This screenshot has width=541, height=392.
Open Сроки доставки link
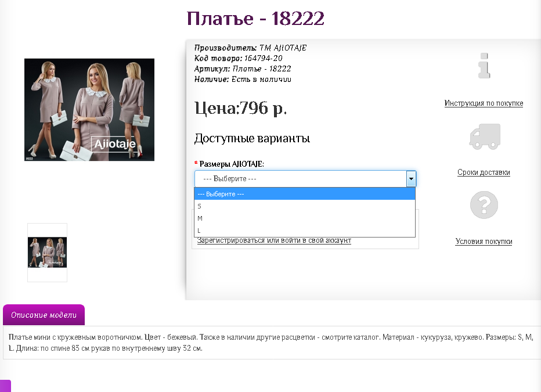tap(484, 172)
